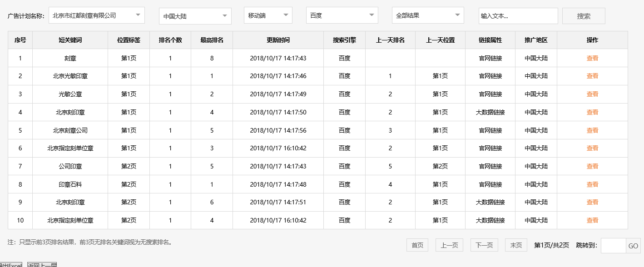The image size is (644, 267).
Task: Click the 下一页 next page button
Action: coord(483,245)
